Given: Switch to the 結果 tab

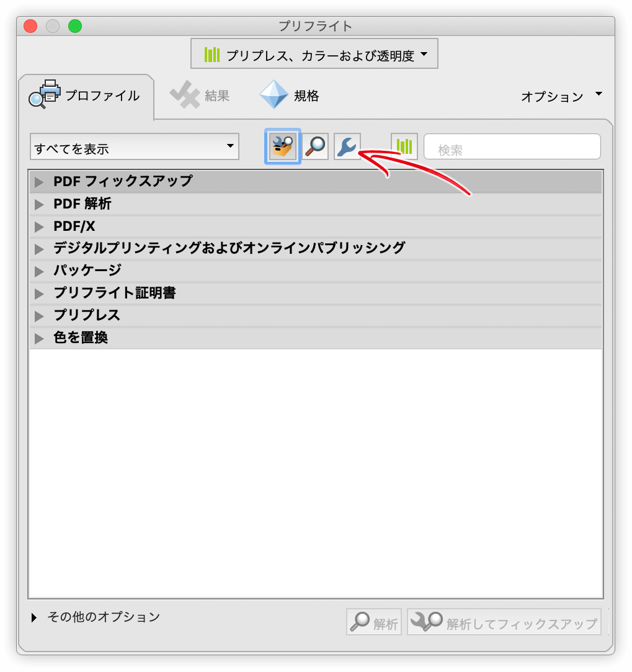Looking at the screenshot, I should (x=200, y=95).
